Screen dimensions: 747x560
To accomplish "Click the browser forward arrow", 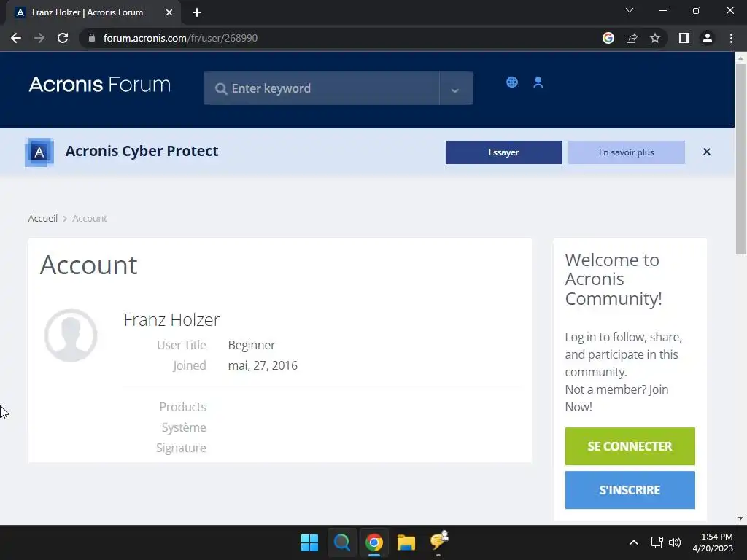I will pyautogui.click(x=39, y=38).
